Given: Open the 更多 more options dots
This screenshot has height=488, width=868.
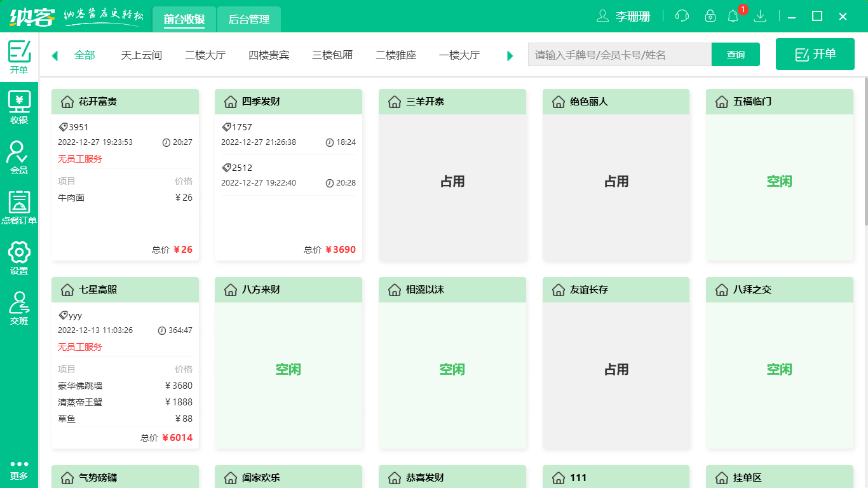Looking at the screenshot, I should coord(19,470).
